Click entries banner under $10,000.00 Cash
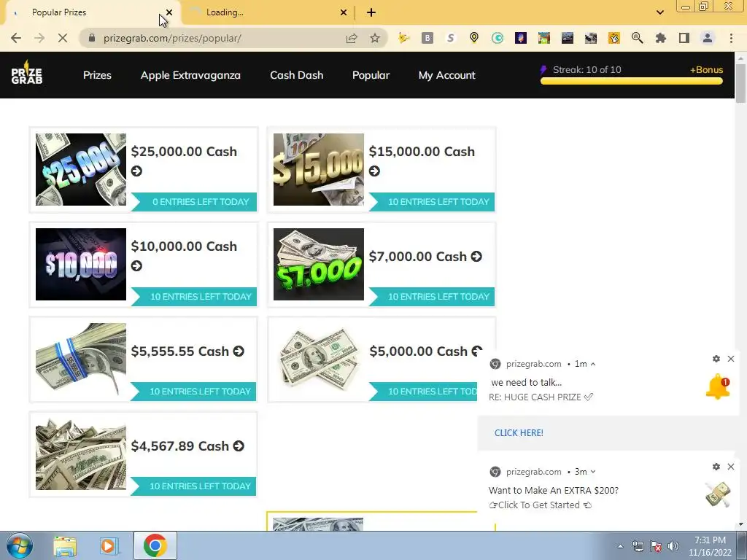 tap(194, 297)
